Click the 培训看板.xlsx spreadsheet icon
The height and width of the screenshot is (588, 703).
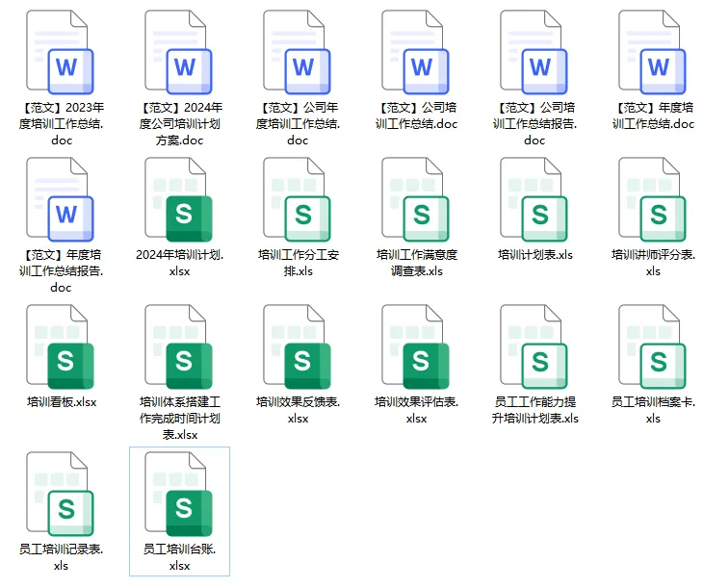60,346
